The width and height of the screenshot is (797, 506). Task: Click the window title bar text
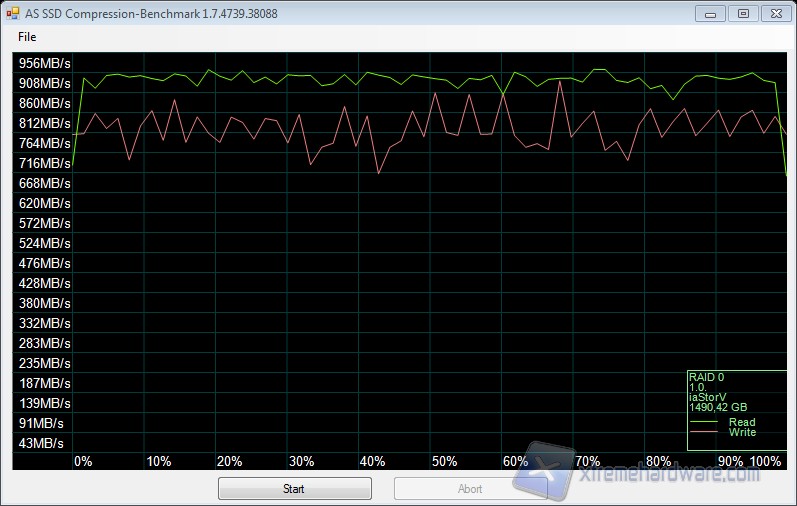pos(150,14)
